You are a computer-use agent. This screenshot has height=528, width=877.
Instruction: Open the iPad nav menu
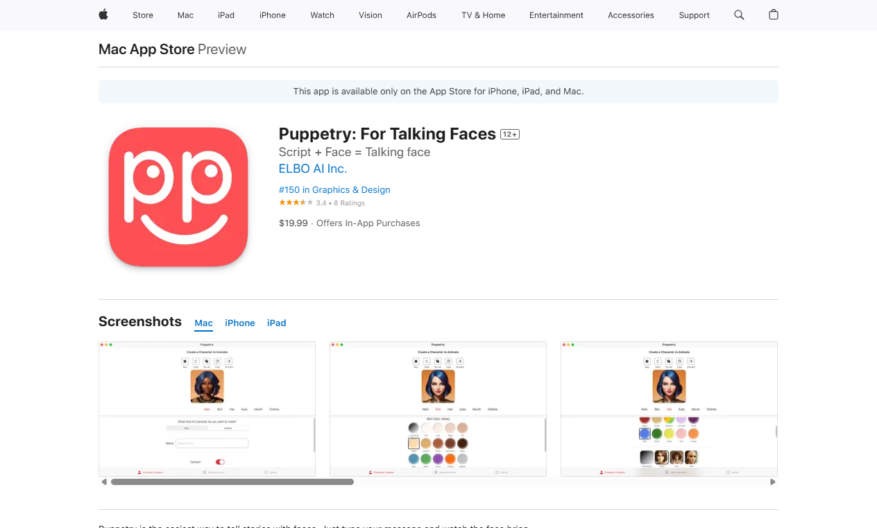[226, 15]
